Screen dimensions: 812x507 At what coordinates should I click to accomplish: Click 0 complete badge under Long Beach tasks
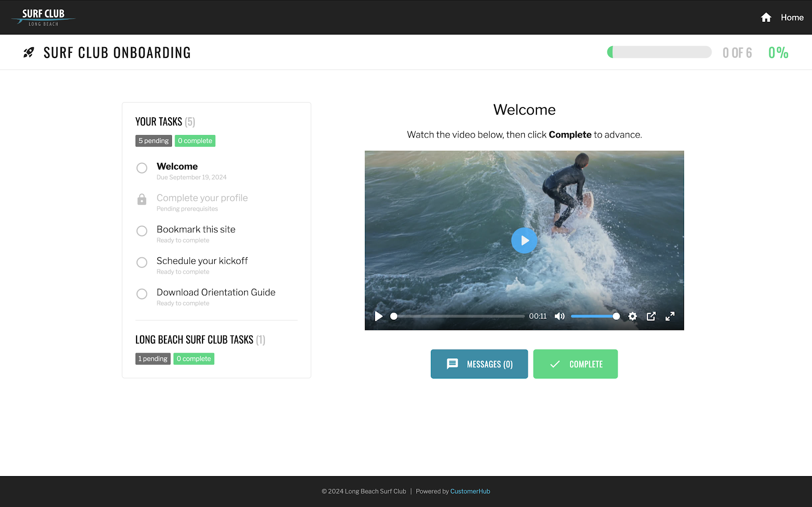[x=194, y=359]
